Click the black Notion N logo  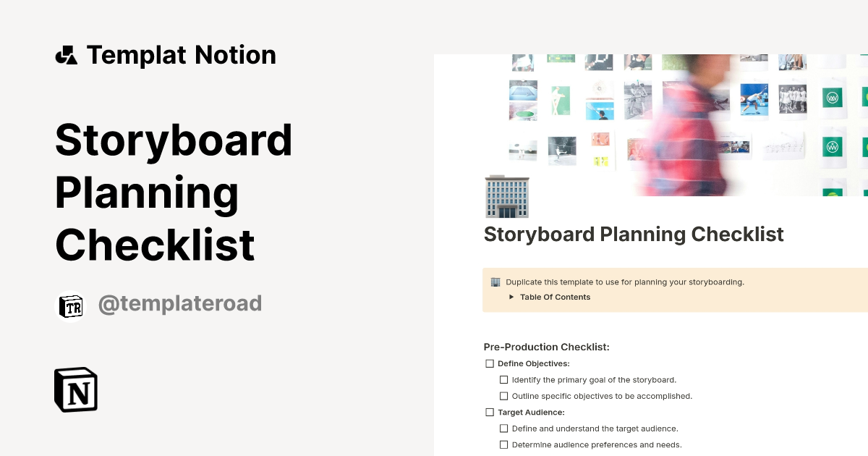(x=75, y=389)
